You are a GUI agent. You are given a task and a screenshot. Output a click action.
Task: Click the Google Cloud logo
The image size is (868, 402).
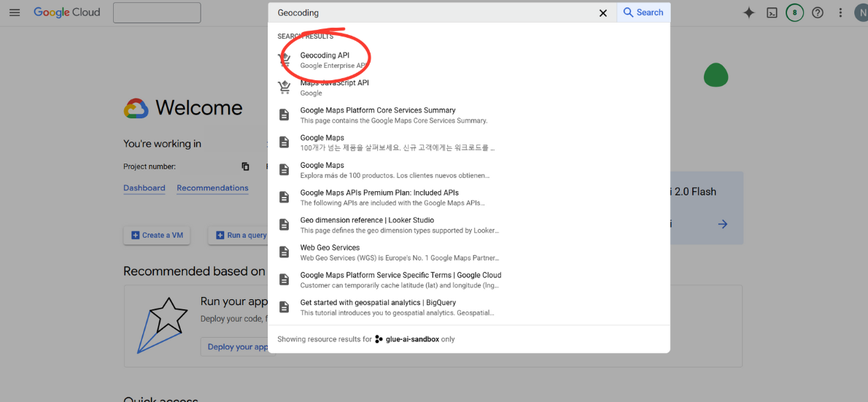point(67,12)
